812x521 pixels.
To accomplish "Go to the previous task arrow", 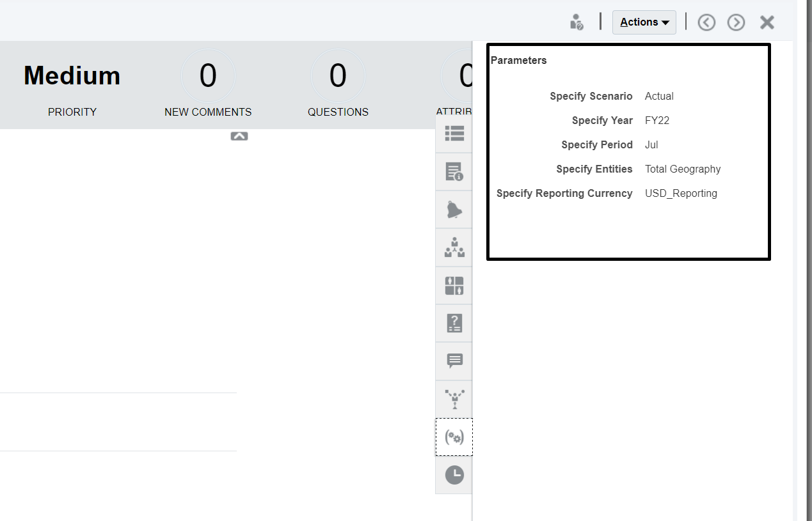I will pyautogui.click(x=706, y=22).
